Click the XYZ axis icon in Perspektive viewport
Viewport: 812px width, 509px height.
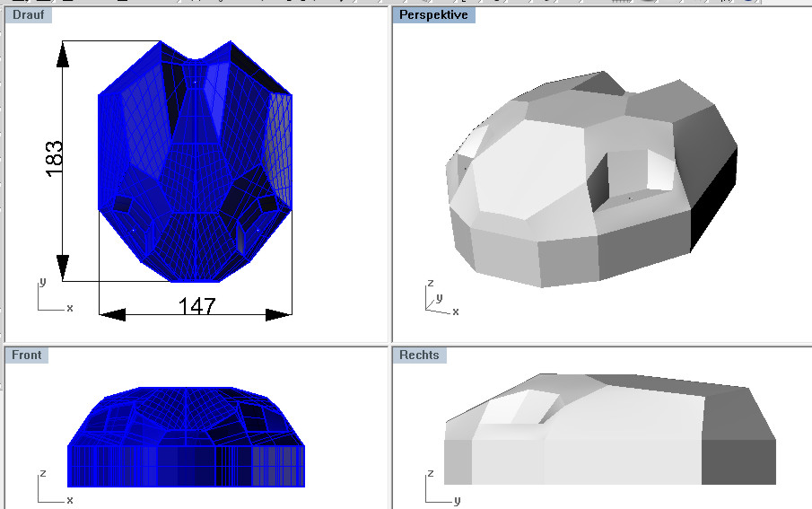click(x=438, y=299)
